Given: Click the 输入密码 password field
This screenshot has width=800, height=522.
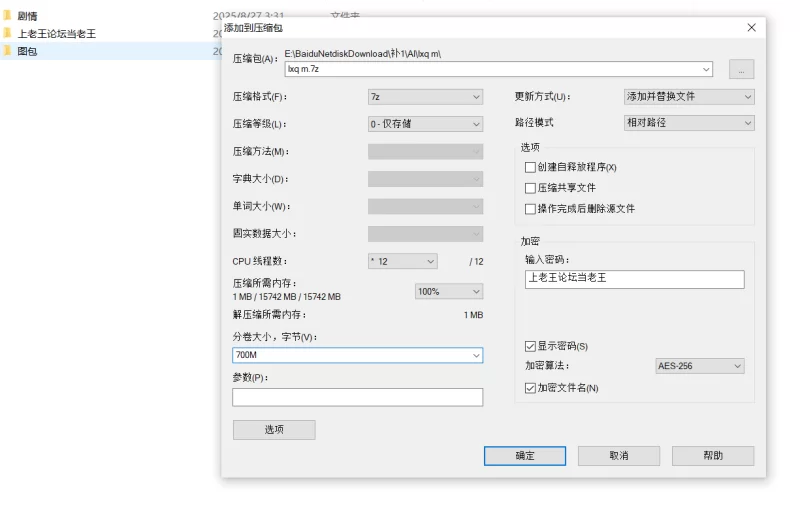Looking at the screenshot, I should (635, 279).
